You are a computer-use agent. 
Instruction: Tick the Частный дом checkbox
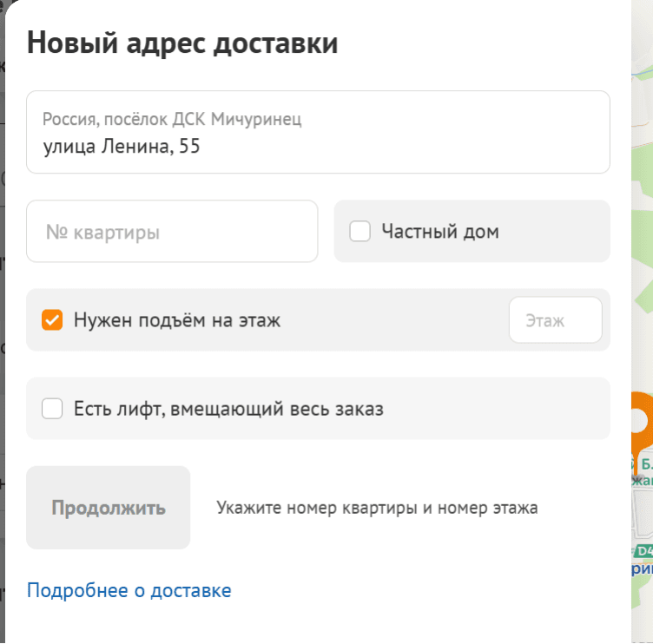click(x=360, y=232)
